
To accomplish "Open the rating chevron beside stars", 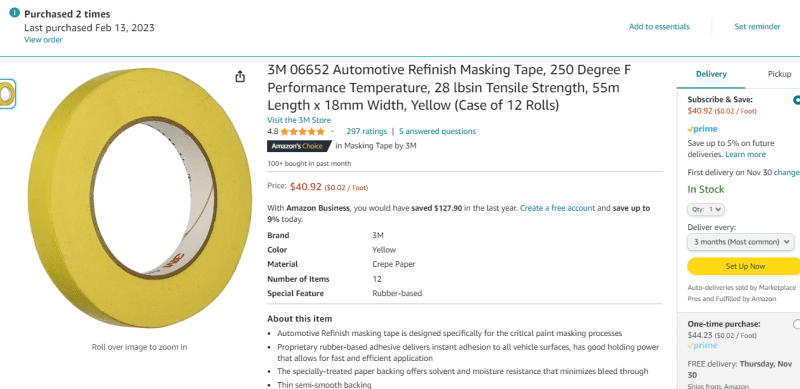I will (x=332, y=131).
